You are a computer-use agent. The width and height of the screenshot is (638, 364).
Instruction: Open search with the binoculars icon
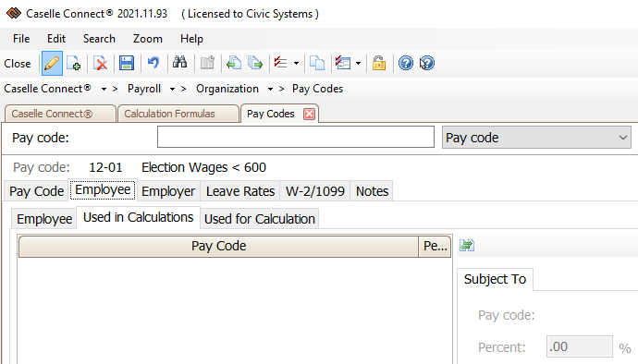click(180, 62)
